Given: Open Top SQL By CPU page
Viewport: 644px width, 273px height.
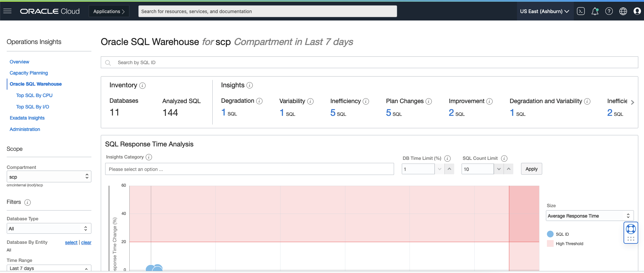Looking at the screenshot, I should (x=34, y=95).
